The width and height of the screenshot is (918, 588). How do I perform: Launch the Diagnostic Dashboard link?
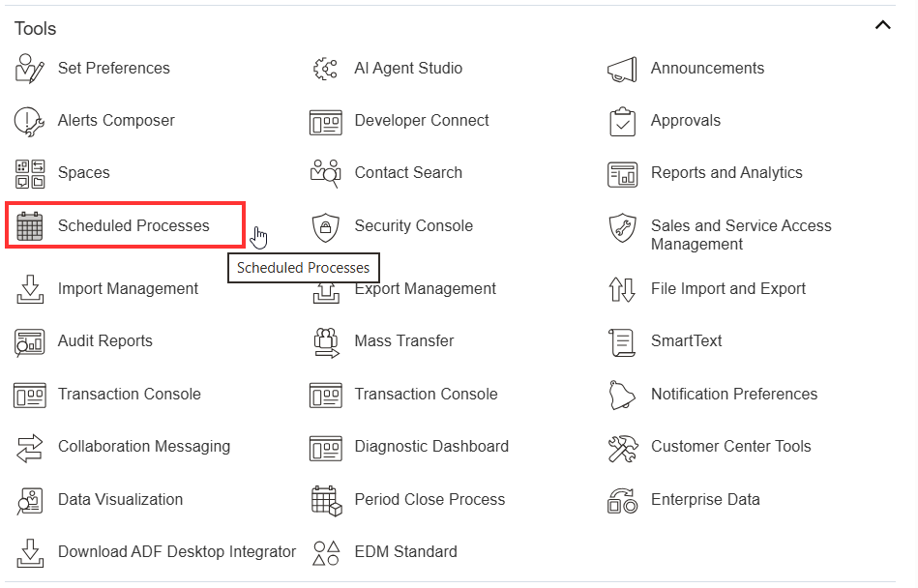pos(430,447)
